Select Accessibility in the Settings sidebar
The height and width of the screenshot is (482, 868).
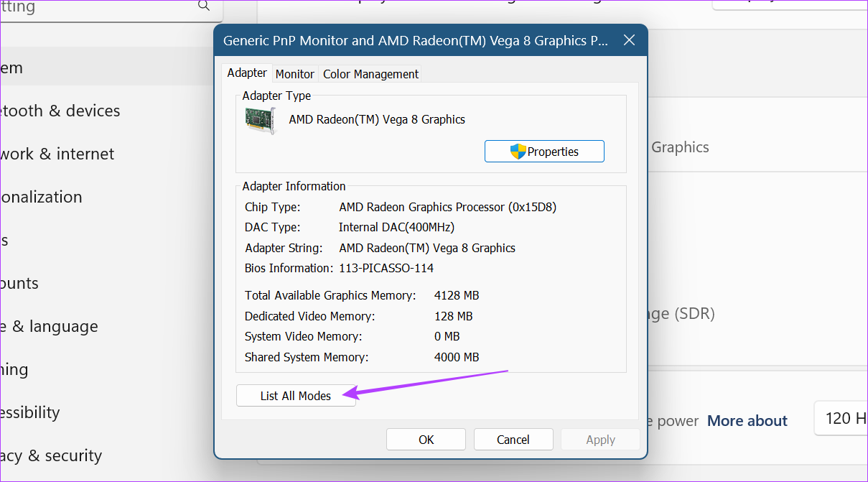tap(30, 412)
